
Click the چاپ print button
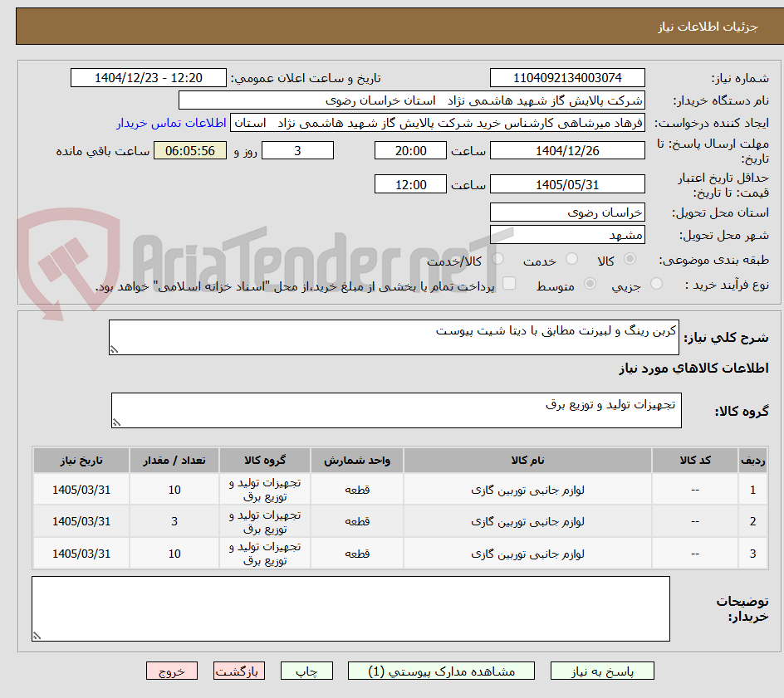coord(306,671)
